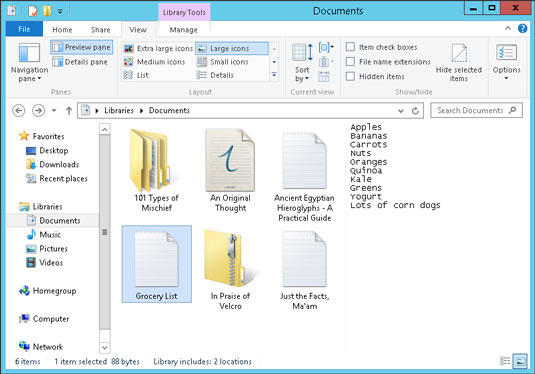Select Favorites in navigation pane

click(42, 136)
